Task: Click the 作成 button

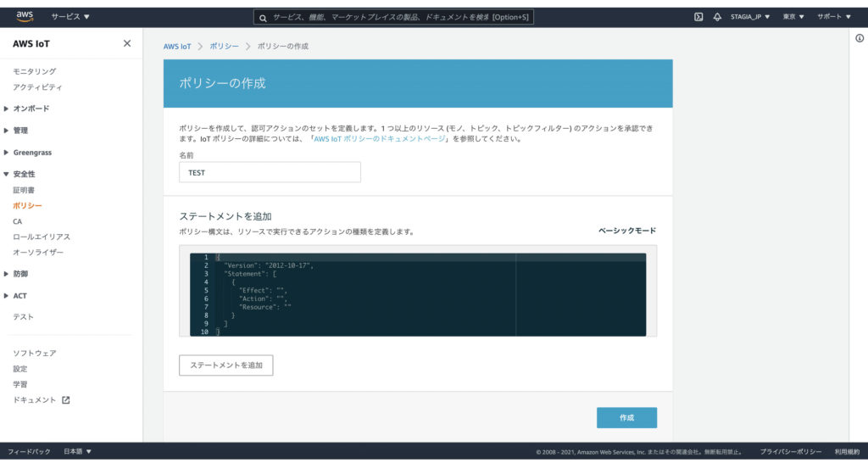Action: pyautogui.click(x=626, y=418)
